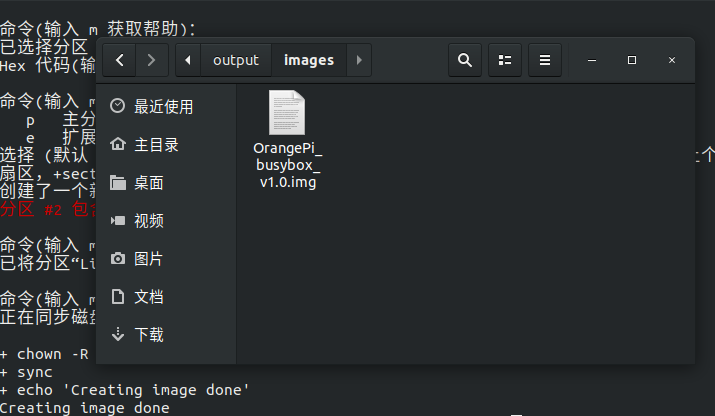This screenshot has width=715, height=416.
Task: Toggle the list view icon
Action: [505, 60]
